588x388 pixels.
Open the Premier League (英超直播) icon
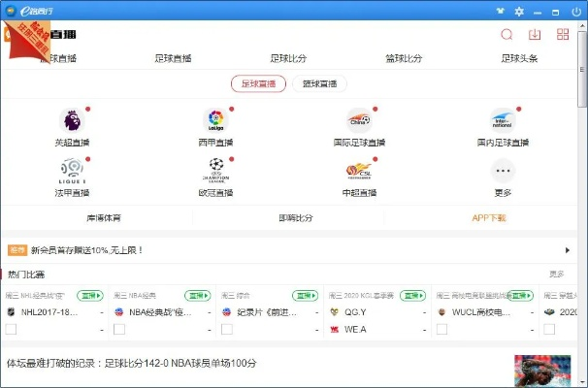[72, 121]
